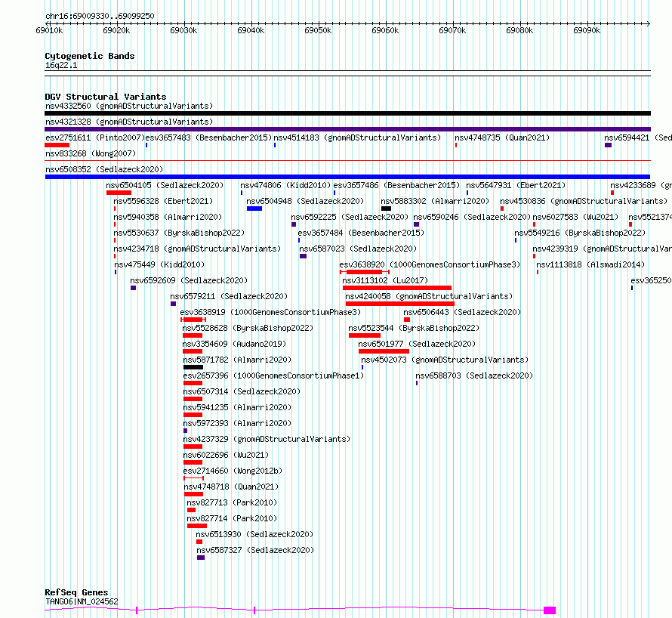This screenshot has height=618, width=672.
Task: Click the TANGO6|NM_024562 gene label
Action: 82,601
